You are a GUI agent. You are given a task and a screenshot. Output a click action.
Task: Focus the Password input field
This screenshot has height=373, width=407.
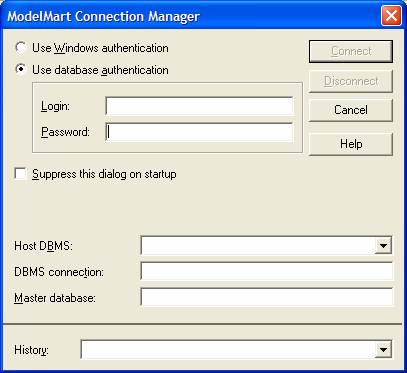click(x=199, y=132)
